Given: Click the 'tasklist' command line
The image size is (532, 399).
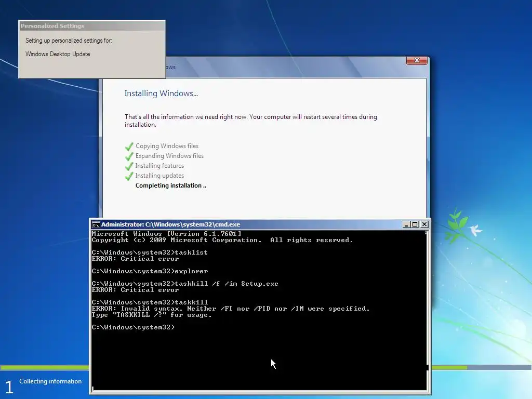Looking at the screenshot, I should pyautogui.click(x=150, y=252).
